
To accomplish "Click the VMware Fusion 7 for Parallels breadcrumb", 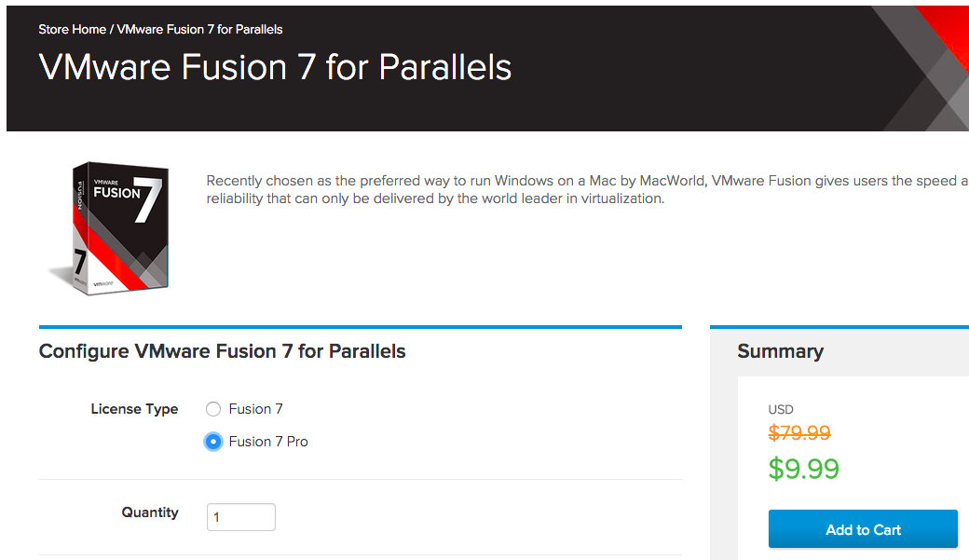I will point(199,29).
